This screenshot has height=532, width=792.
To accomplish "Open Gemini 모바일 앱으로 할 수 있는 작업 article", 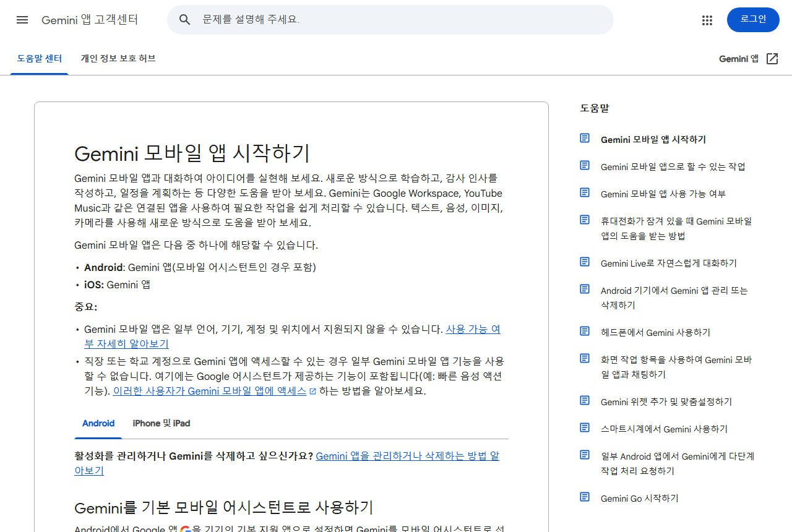I will tap(673, 167).
